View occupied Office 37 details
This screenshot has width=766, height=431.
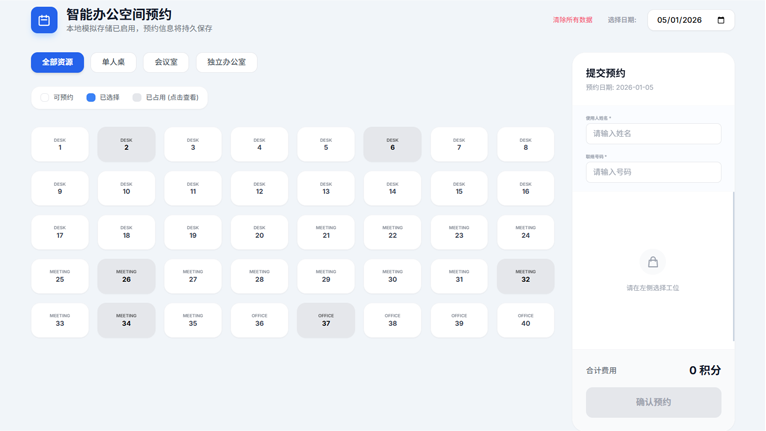pos(326,320)
